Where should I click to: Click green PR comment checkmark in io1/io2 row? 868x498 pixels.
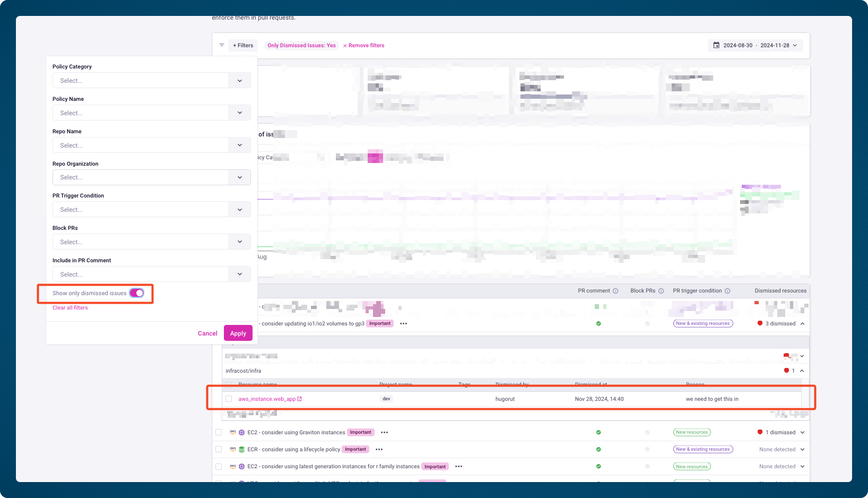598,323
